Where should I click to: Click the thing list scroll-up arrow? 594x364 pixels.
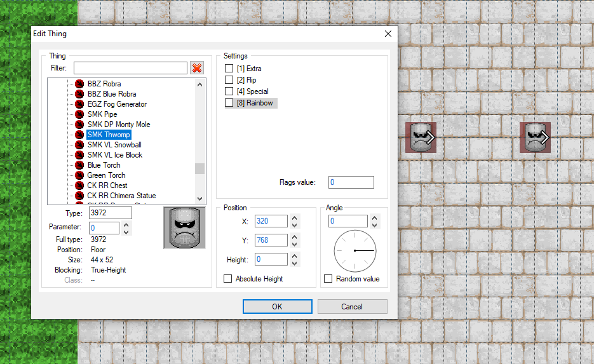pyautogui.click(x=199, y=84)
